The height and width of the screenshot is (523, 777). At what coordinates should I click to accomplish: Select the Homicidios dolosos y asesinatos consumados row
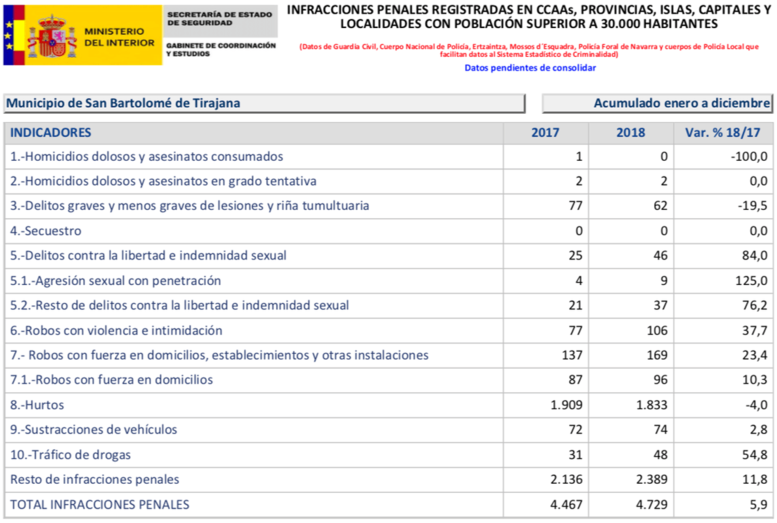(x=146, y=157)
